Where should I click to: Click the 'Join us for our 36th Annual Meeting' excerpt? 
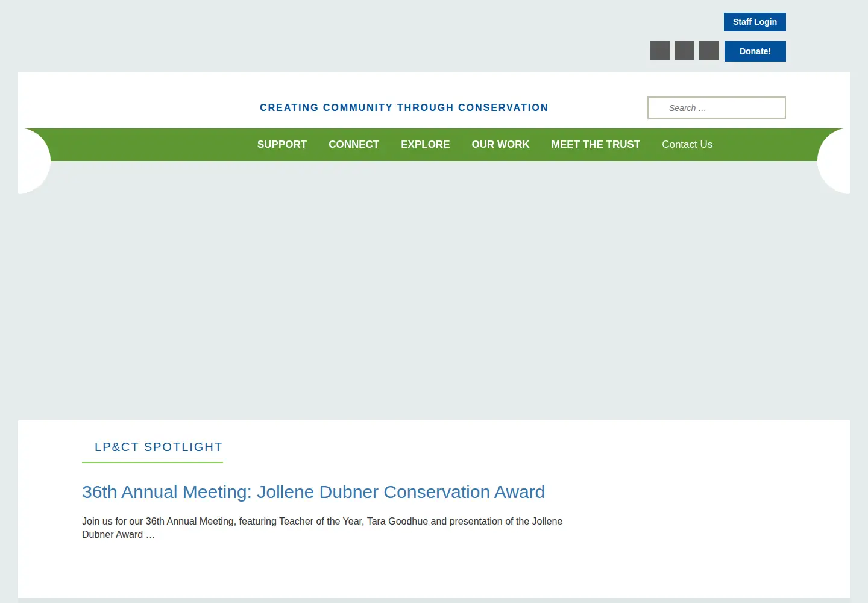coord(322,528)
